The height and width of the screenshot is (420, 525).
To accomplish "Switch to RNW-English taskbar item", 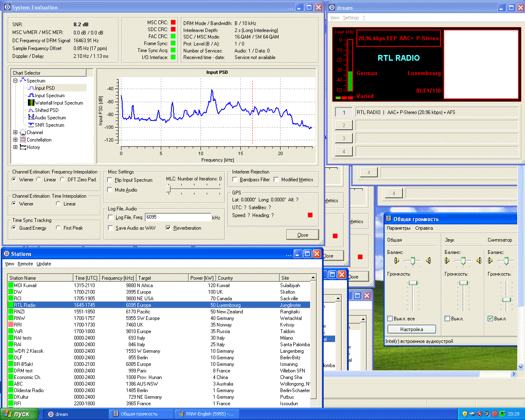I will [206, 414].
